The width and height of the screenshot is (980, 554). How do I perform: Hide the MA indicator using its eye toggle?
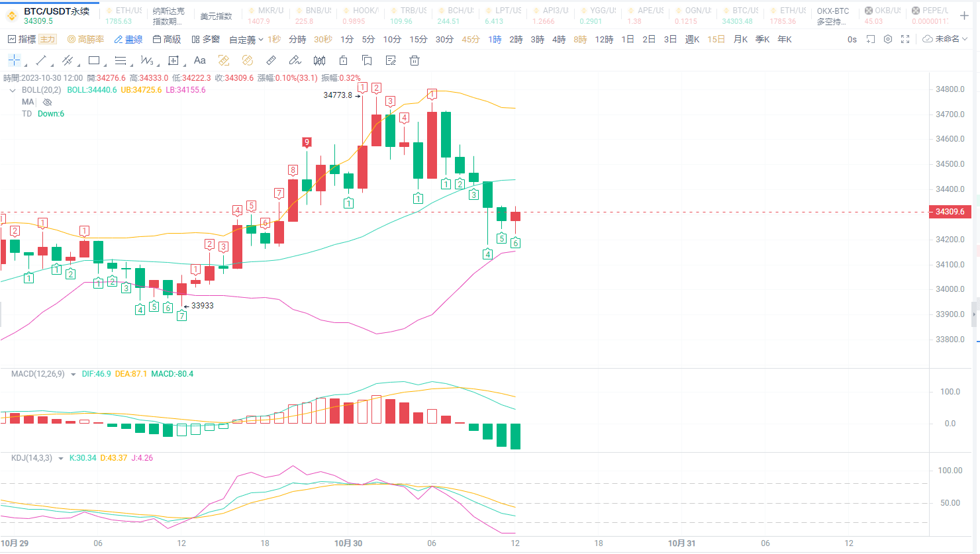point(46,101)
